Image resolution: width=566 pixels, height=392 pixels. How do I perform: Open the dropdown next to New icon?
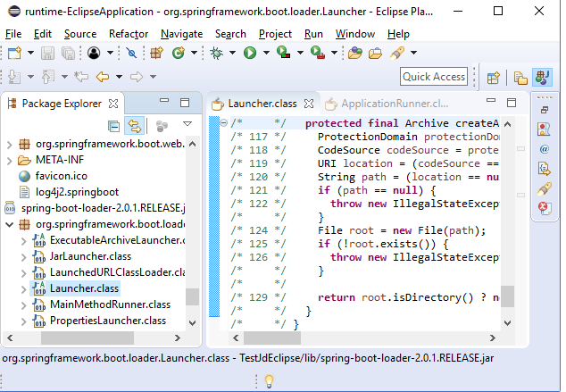click(30, 53)
